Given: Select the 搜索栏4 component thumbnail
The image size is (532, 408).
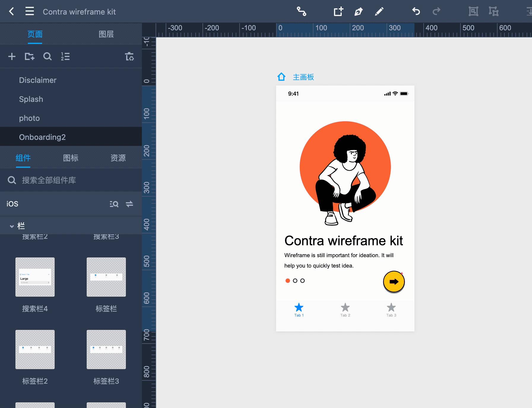Looking at the screenshot, I should 35,277.
